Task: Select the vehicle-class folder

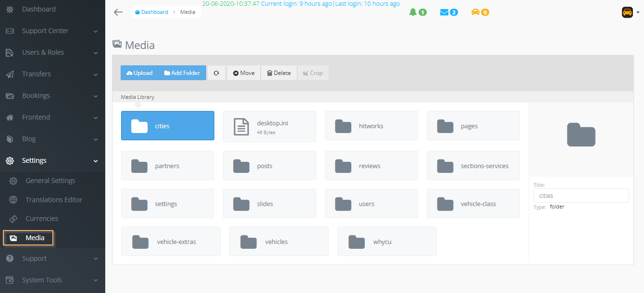Action: (x=473, y=204)
